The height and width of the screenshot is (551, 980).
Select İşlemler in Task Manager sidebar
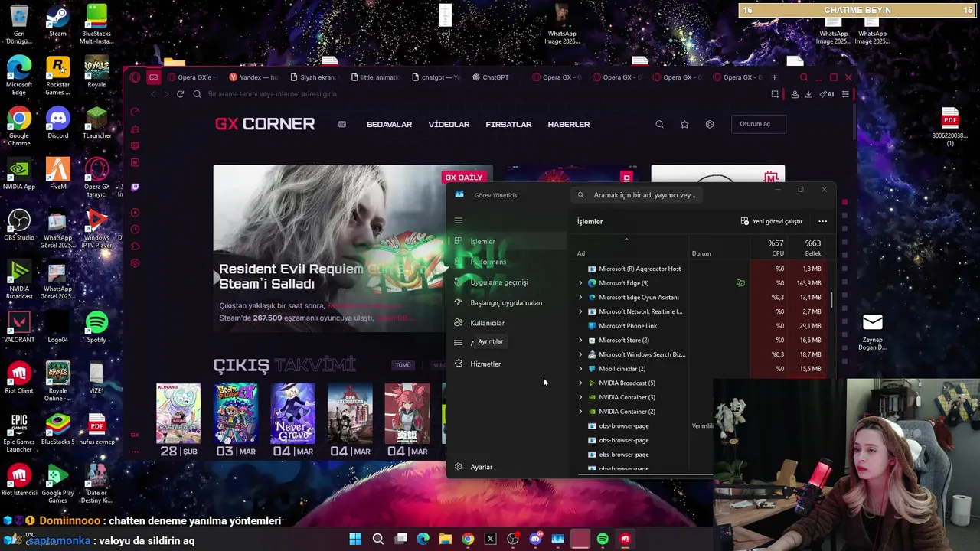click(x=508, y=241)
